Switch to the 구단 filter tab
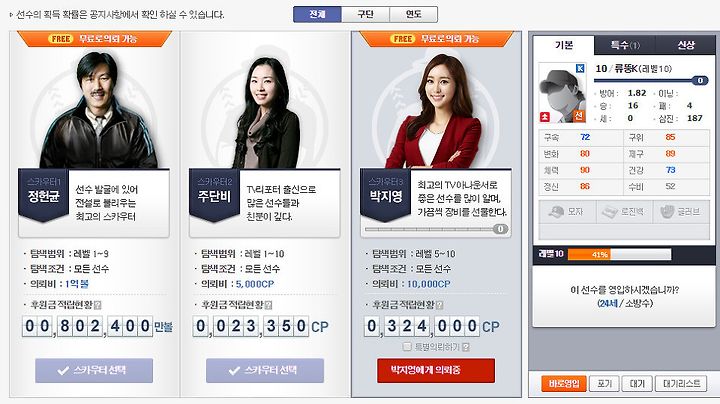 tap(366, 14)
